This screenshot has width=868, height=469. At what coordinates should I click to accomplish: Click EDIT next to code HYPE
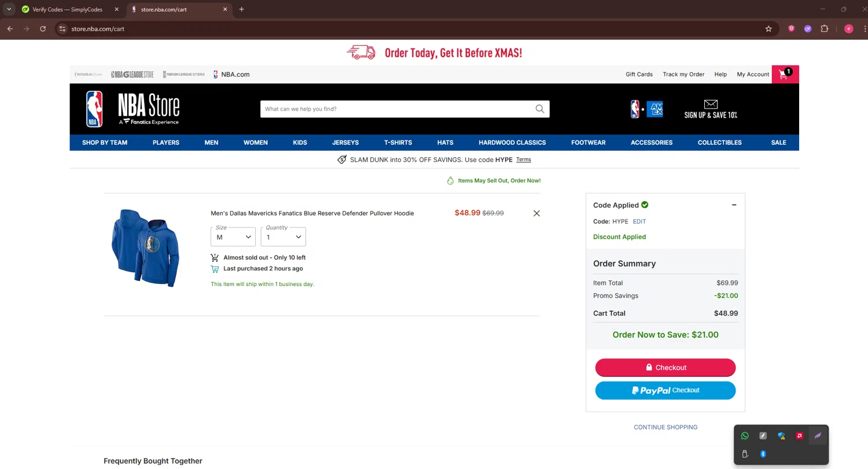[639, 221]
